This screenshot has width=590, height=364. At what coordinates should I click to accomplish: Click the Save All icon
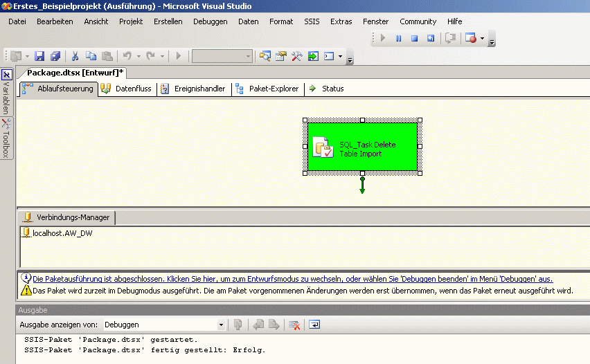click(55, 57)
